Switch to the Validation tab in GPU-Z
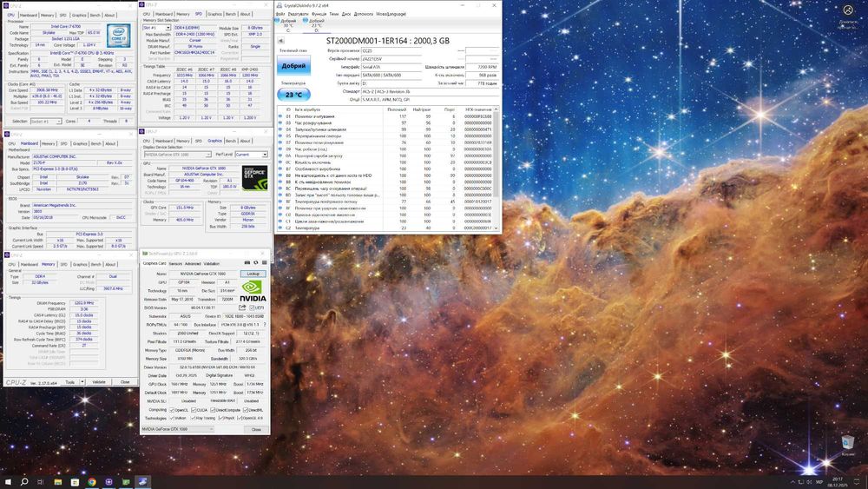This screenshot has width=868, height=489. pyautogui.click(x=212, y=263)
